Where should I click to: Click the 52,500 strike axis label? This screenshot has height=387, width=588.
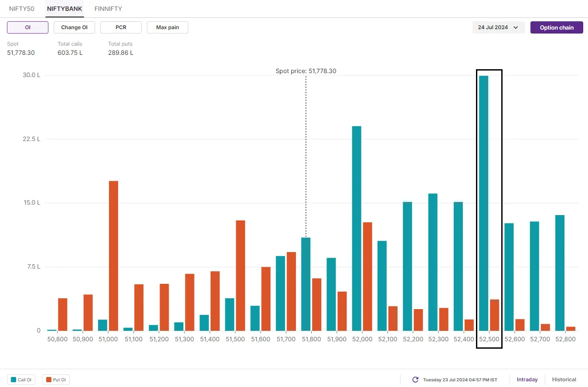pyautogui.click(x=489, y=339)
